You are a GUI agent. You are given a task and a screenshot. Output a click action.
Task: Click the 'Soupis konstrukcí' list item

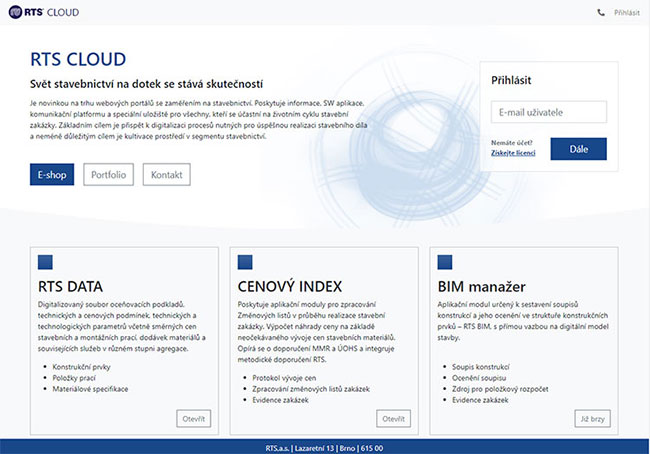pyautogui.click(x=480, y=367)
